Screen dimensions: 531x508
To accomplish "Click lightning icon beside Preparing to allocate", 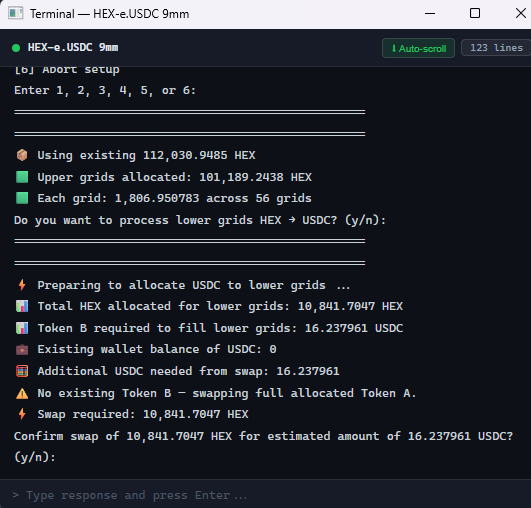I will [22, 285].
